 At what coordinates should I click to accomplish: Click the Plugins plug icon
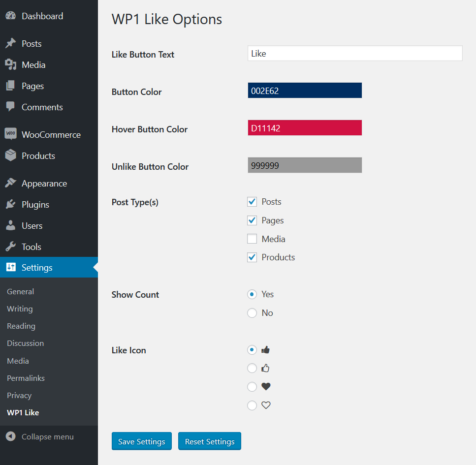(11, 204)
